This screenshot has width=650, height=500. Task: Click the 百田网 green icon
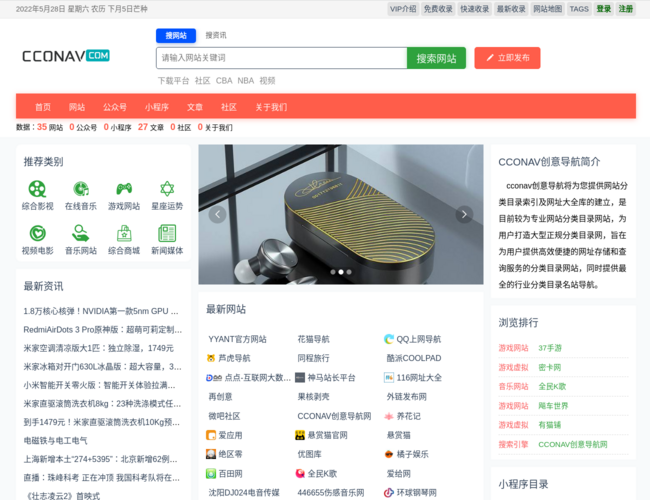tap(211, 473)
